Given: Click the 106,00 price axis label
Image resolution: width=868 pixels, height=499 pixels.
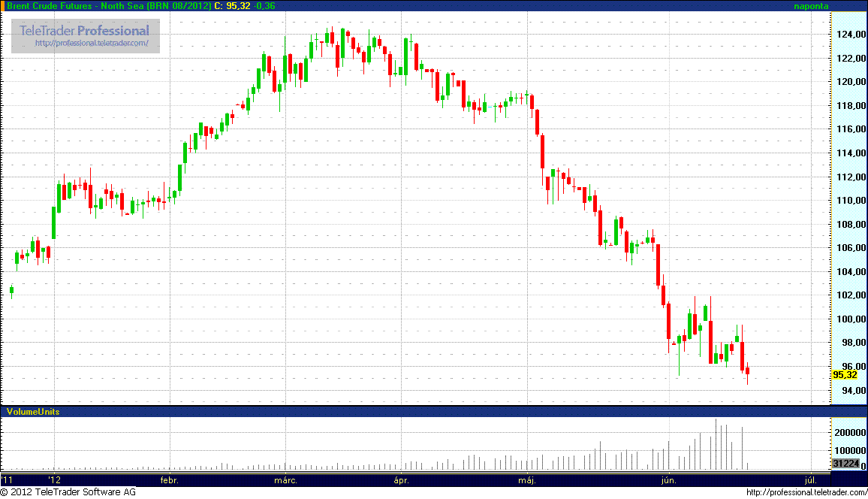Looking at the screenshot, I should point(851,247).
